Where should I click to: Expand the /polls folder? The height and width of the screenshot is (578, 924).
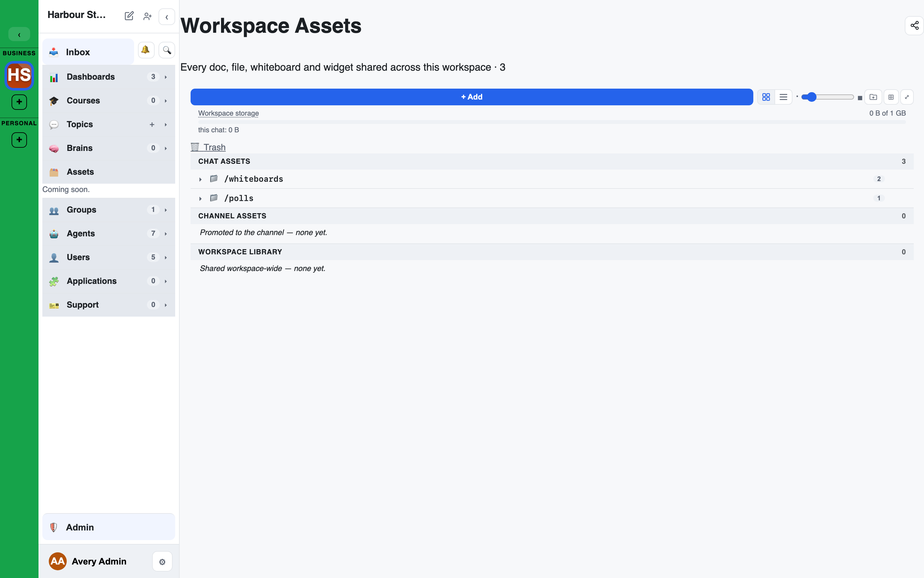(x=201, y=198)
